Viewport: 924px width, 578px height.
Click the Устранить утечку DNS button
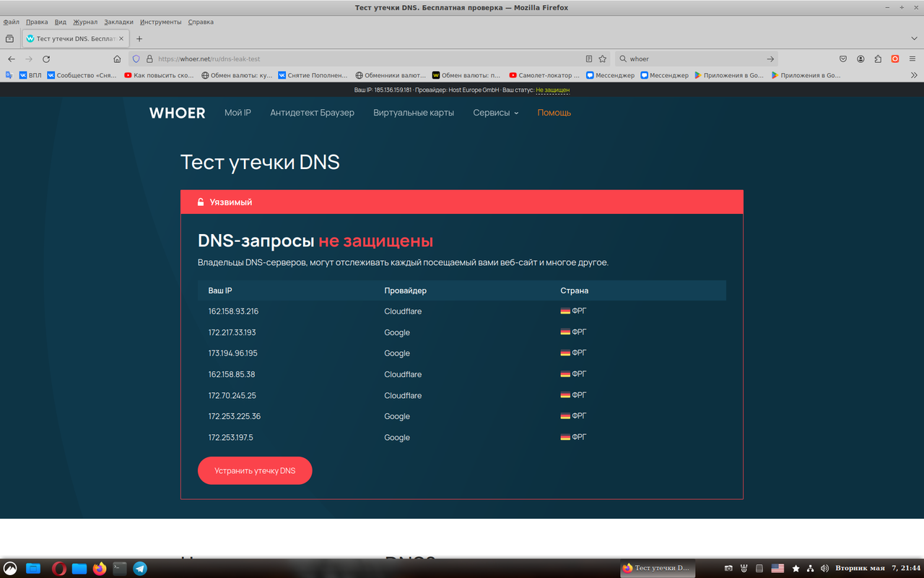coord(255,470)
